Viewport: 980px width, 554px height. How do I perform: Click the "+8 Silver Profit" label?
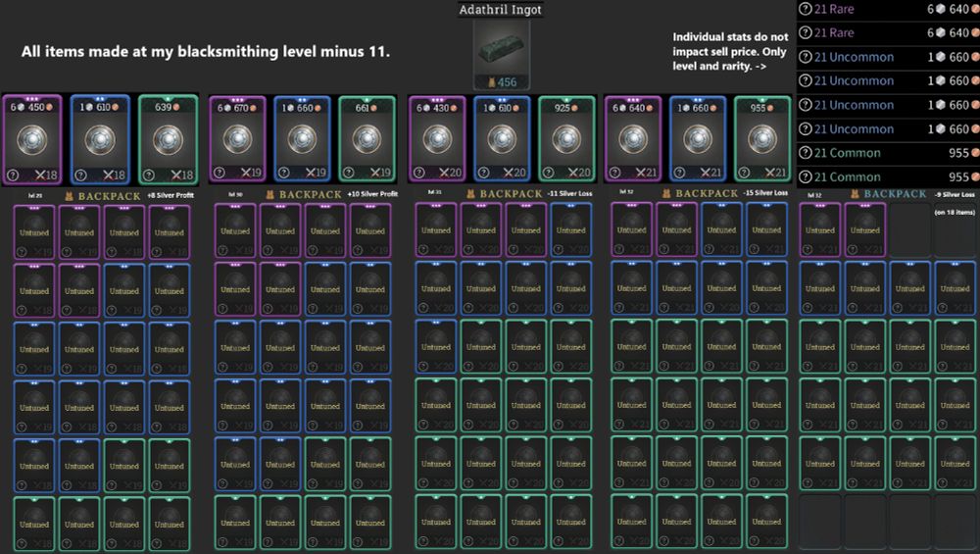pos(171,196)
